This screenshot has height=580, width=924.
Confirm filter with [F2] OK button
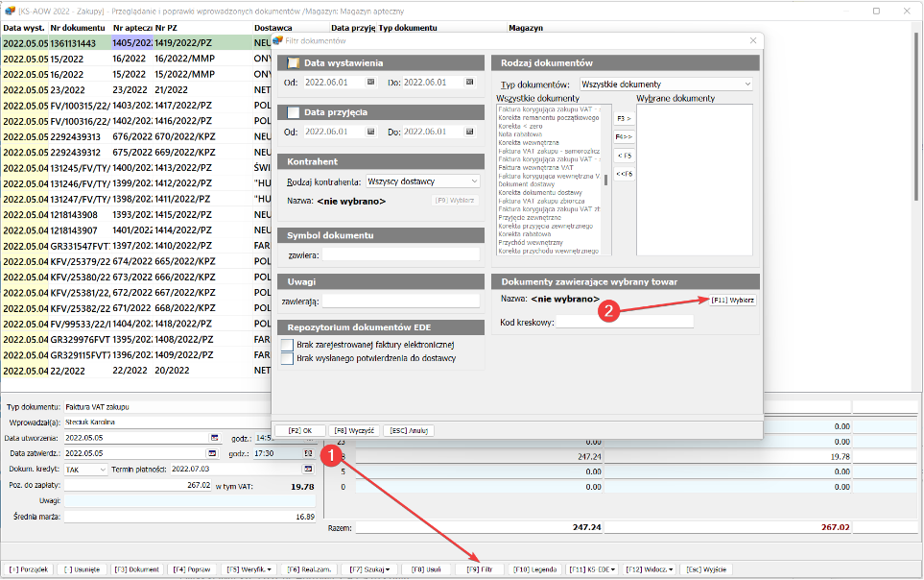click(x=300, y=431)
